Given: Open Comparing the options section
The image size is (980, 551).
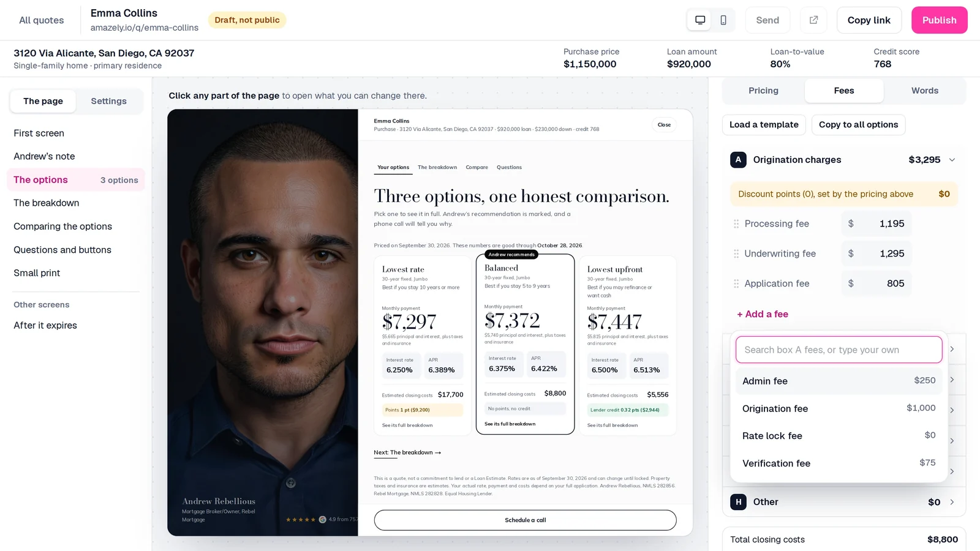Looking at the screenshot, I should pyautogui.click(x=76, y=226).
